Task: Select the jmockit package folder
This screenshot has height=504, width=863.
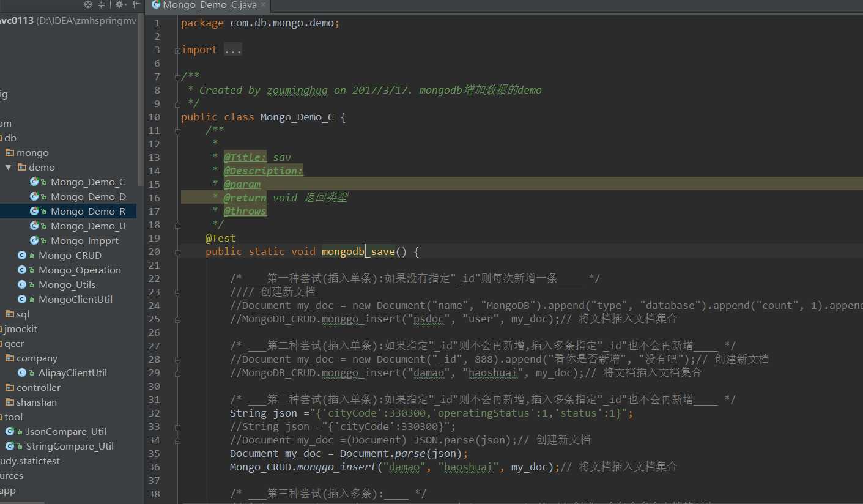Action: point(21,328)
